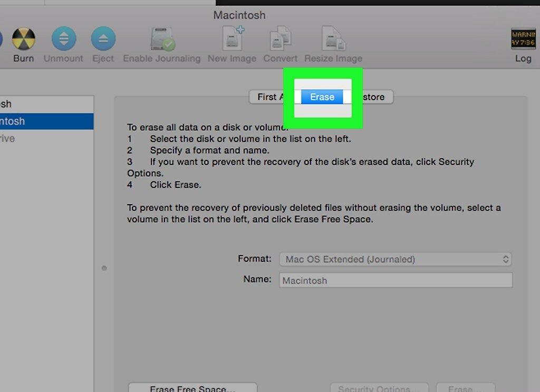
Task: Click the sidebar divider handle dot
Action: pos(104,268)
